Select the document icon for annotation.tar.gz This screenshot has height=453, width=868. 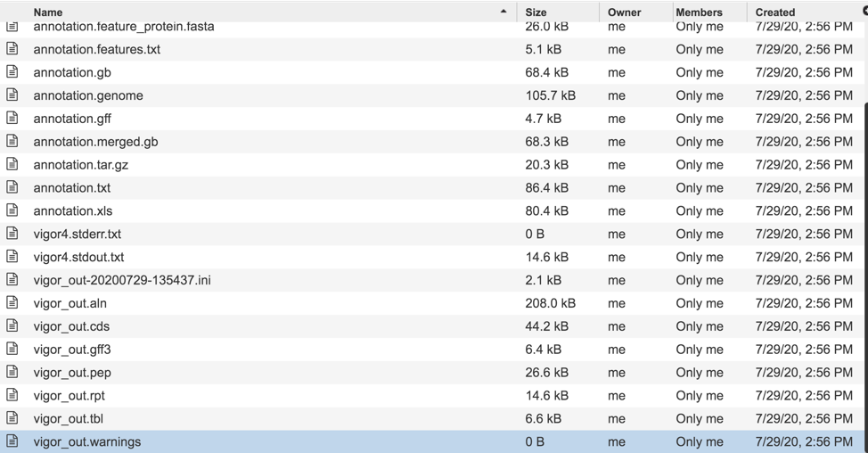point(12,165)
